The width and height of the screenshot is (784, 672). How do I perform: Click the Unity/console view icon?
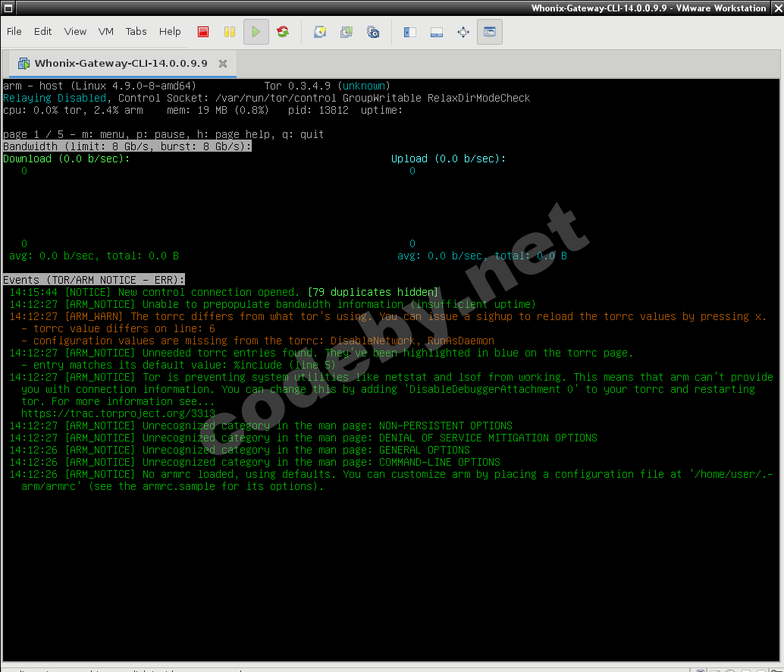click(490, 32)
